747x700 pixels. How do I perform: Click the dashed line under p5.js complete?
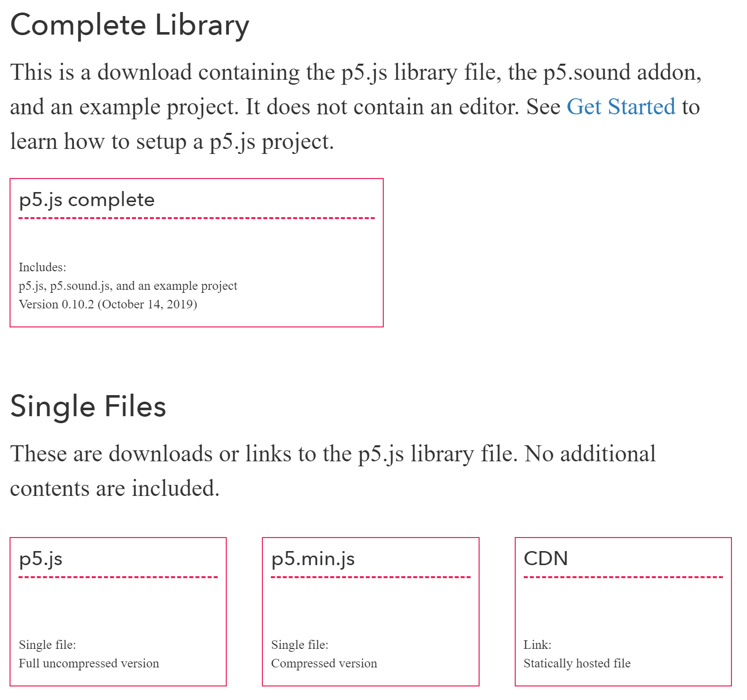(197, 218)
